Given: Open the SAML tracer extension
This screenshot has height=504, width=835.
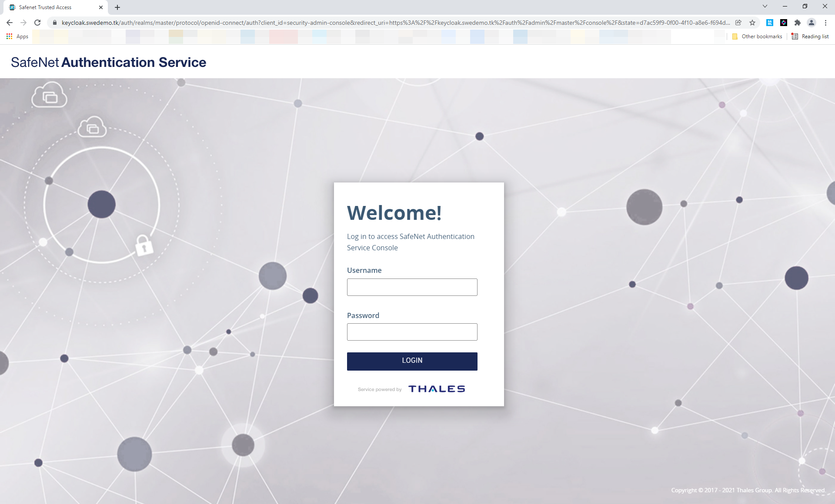Looking at the screenshot, I should coord(770,22).
